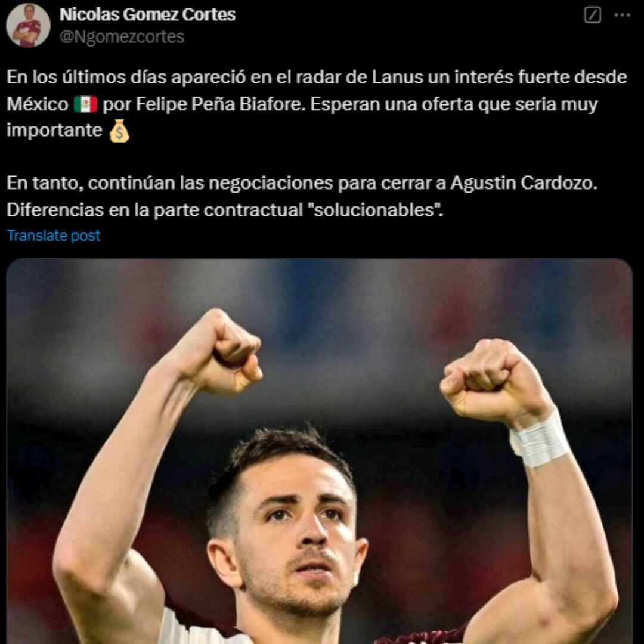Open the attached player photo

point(319,451)
